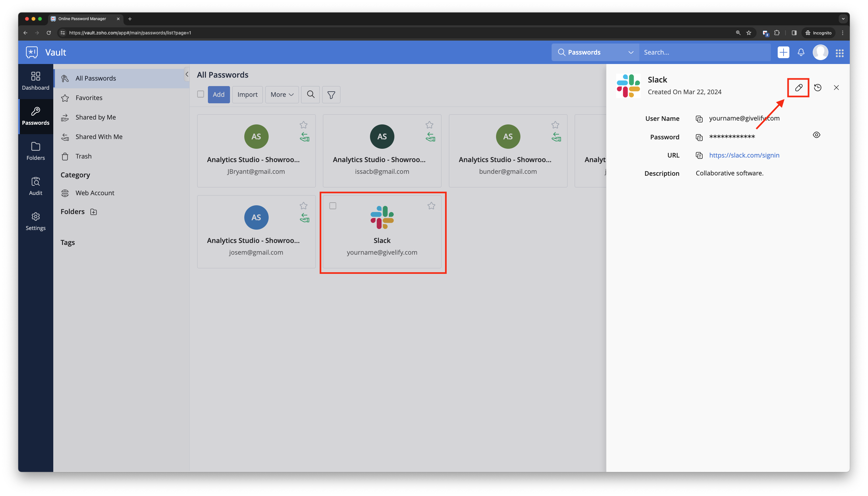Image resolution: width=868 pixels, height=496 pixels.
Task: Open the slack.com/signin link
Action: tap(744, 155)
